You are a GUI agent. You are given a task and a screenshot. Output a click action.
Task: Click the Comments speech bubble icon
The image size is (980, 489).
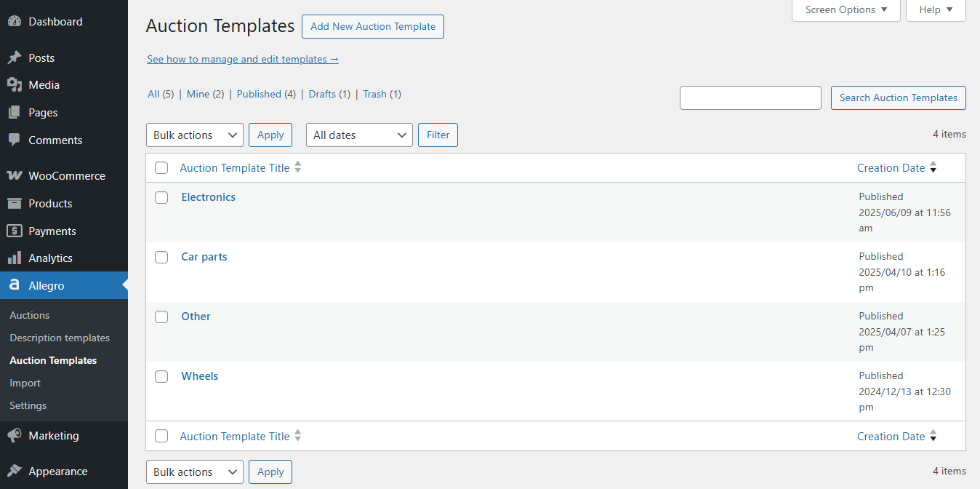15,140
